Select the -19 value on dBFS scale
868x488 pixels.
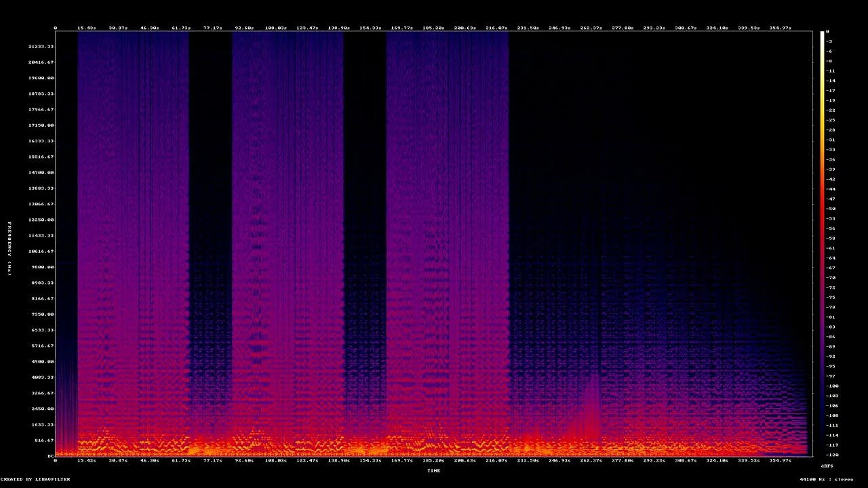(x=831, y=100)
